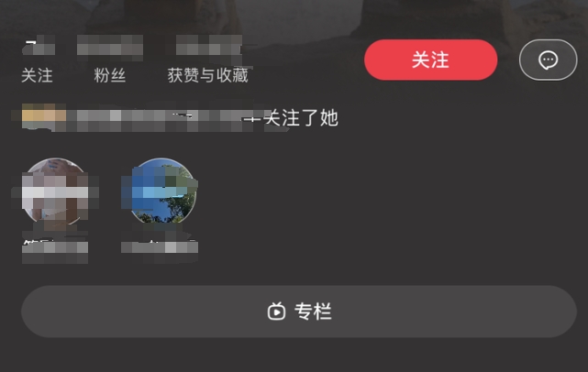588x372 pixels.
Task: Open the 专栏 column button
Action: coord(299,312)
